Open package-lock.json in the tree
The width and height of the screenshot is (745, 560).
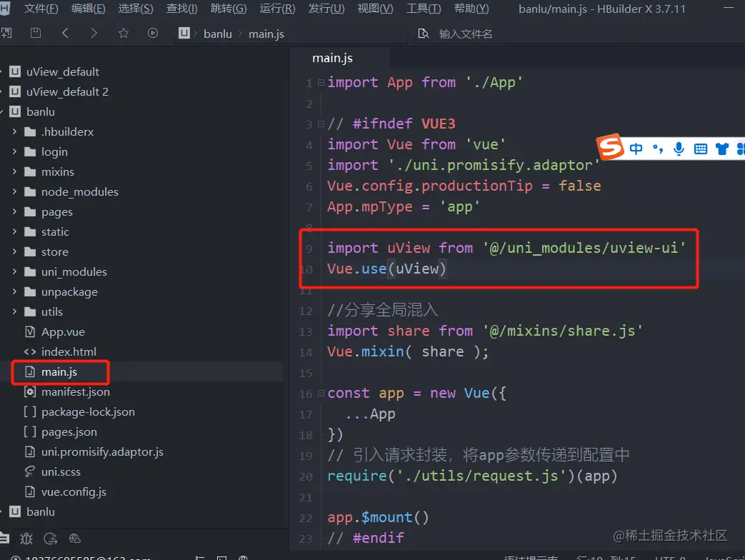coord(88,412)
